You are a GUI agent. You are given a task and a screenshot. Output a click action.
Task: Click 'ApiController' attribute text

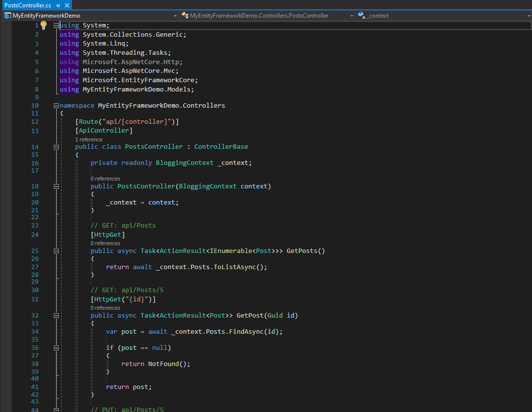click(104, 131)
